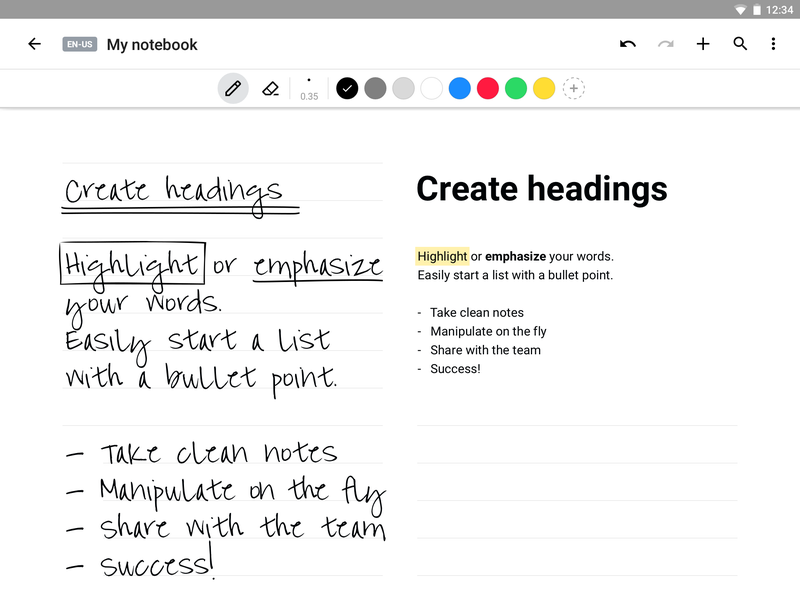800x600 pixels.
Task: Undo the last stroke
Action: 628,44
